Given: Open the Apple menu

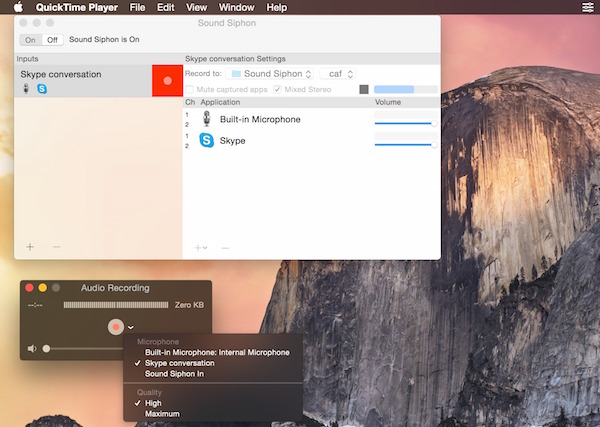Looking at the screenshot, I should point(18,7).
